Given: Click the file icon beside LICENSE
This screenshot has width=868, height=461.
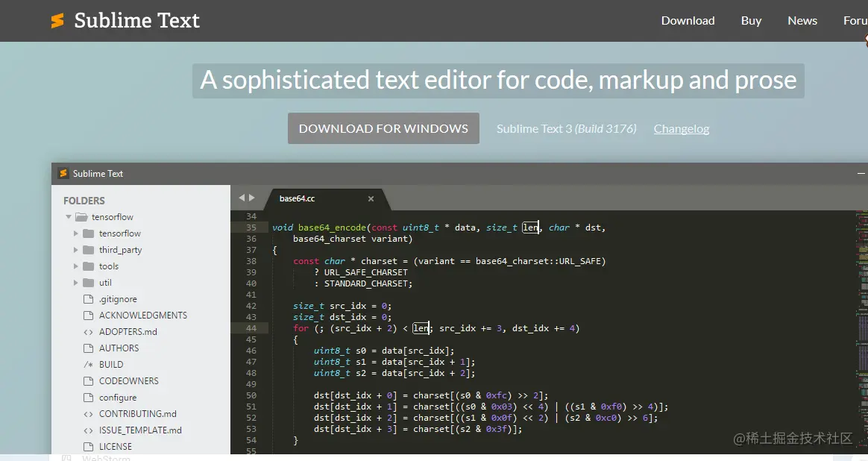Looking at the screenshot, I should (x=88, y=447).
